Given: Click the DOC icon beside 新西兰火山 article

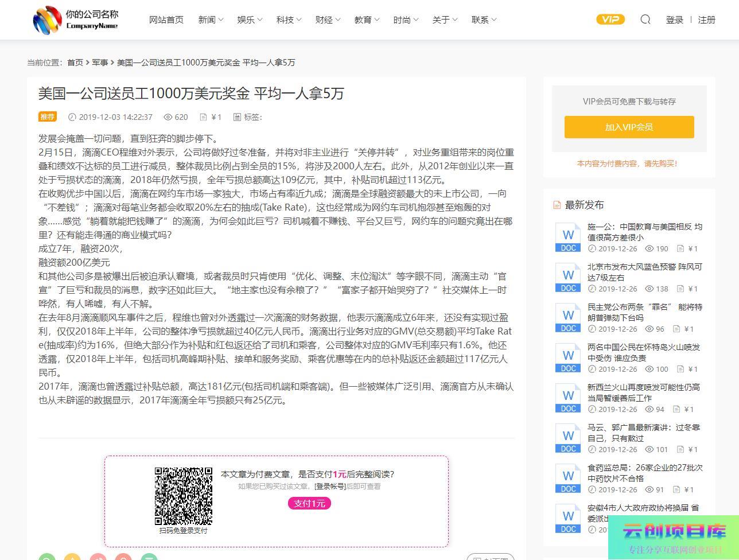Looking at the screenshot, I should point(568,398).
